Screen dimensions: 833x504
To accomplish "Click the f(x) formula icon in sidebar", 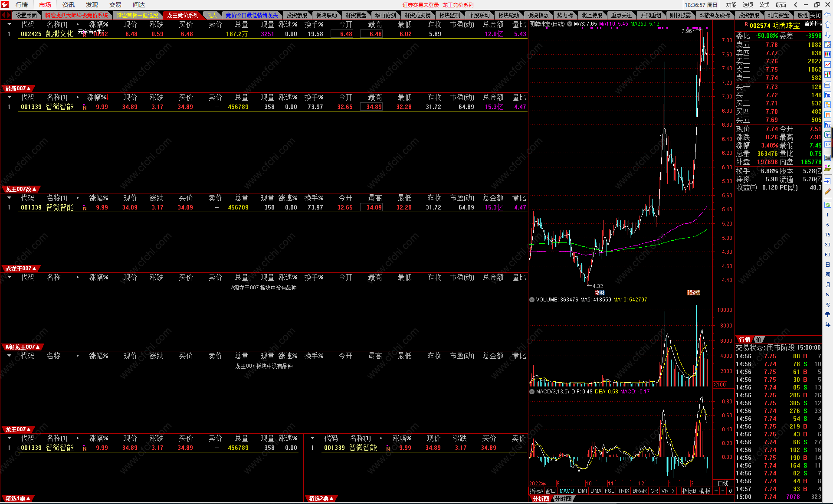I will click(828, 134).
